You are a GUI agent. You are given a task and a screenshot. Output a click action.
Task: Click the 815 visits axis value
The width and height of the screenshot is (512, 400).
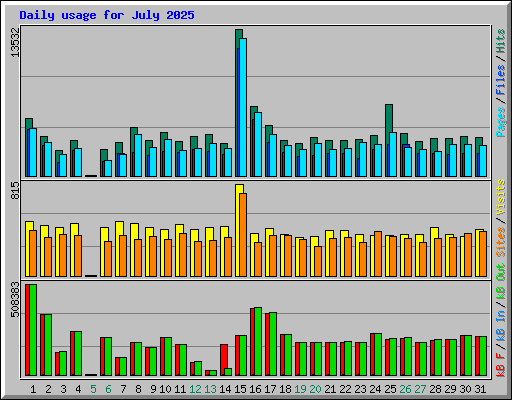coord(15,190)
